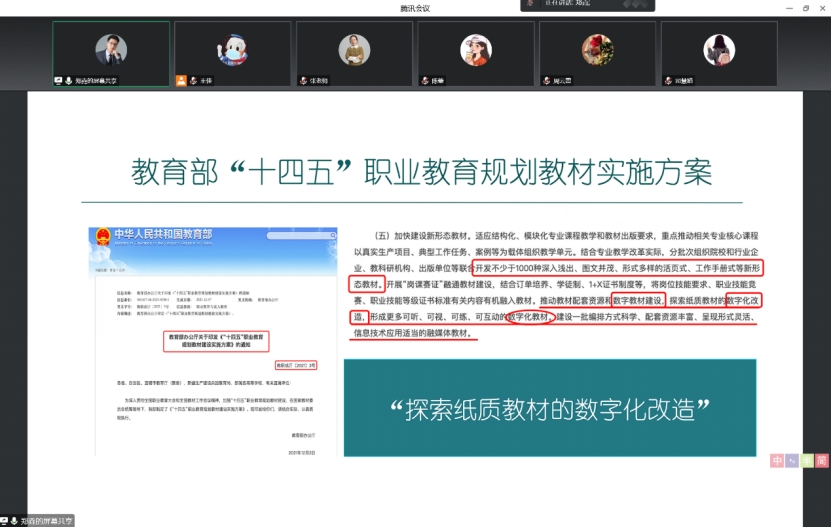831x528 pixels.
Task: Click the underlined text 信息技术应用适当的融媒体教材
Action: (x=413, y=333)
